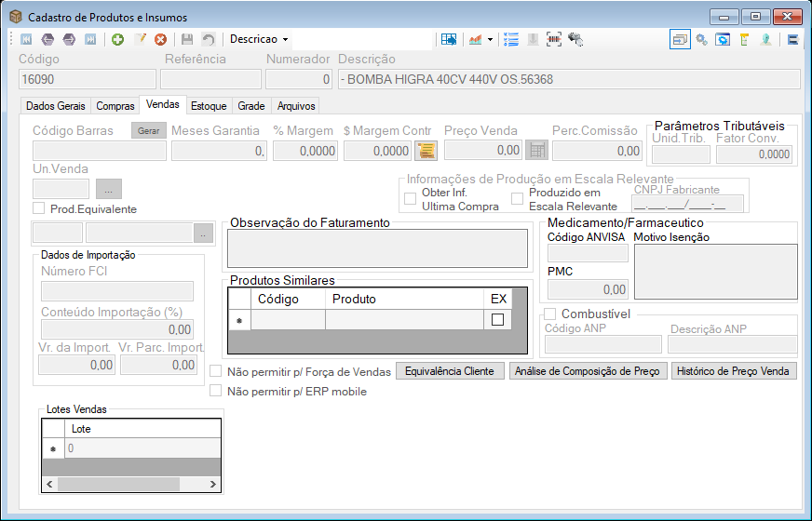Click the Produto column header in Produtos Similares

point(404,299)
